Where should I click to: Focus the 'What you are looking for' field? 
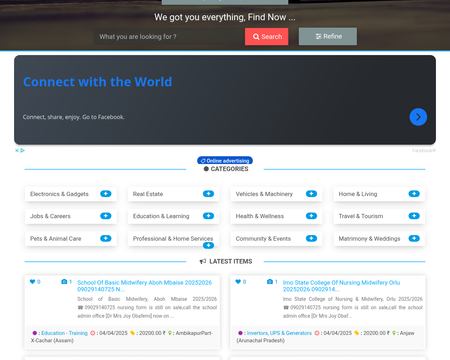coord(169,37)
